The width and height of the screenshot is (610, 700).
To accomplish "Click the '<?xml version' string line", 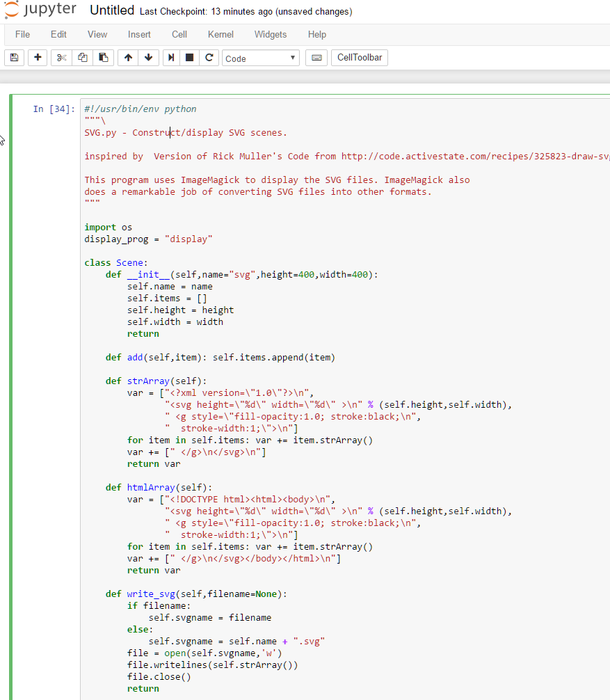I will (x=220, y=393).
